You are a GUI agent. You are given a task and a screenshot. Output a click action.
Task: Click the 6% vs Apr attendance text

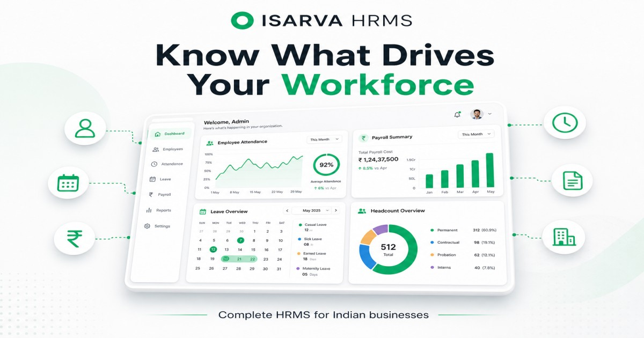(326, 188)
